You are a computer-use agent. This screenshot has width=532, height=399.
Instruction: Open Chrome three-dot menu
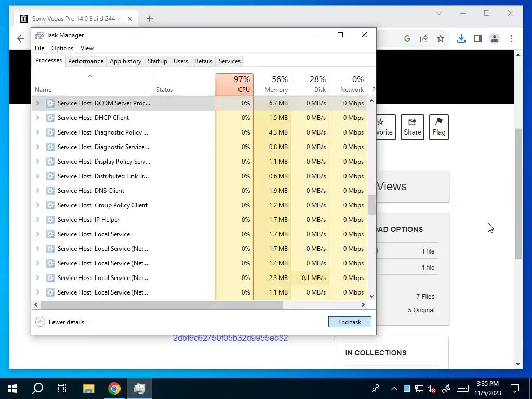pyautogui.click(x=511, y=38)
